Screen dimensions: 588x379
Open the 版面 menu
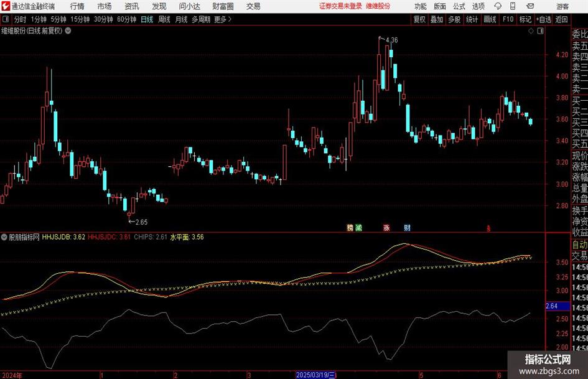[x=439, y=6]
